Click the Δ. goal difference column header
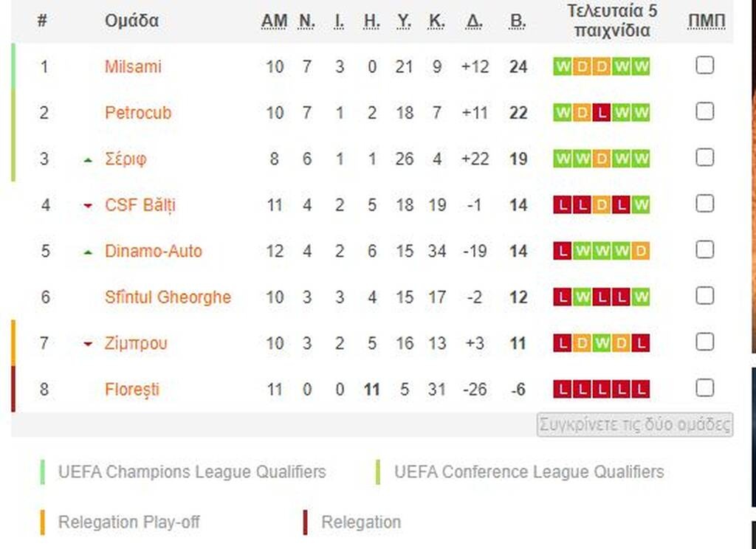This screenshot has height=549, width=756. pyautogui.click(x=474, y=21)
